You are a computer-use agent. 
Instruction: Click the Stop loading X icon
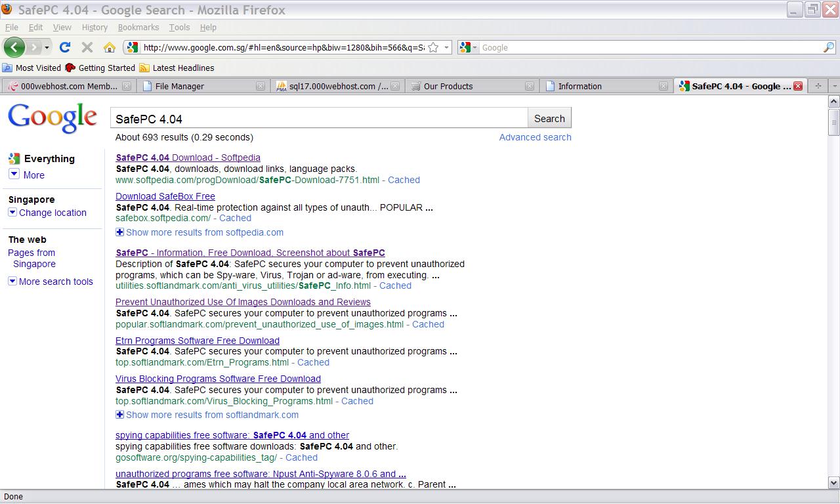coord(87,47)
